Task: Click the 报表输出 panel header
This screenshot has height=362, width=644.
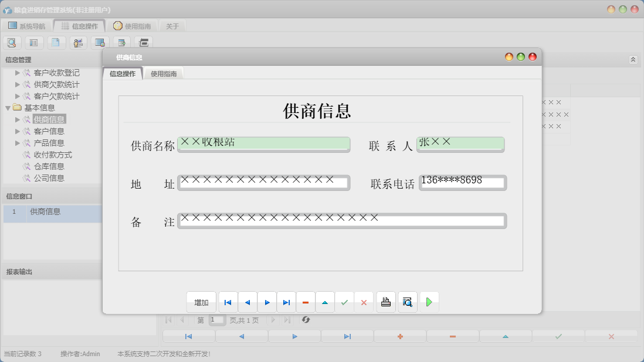Action: coord(52,272)
